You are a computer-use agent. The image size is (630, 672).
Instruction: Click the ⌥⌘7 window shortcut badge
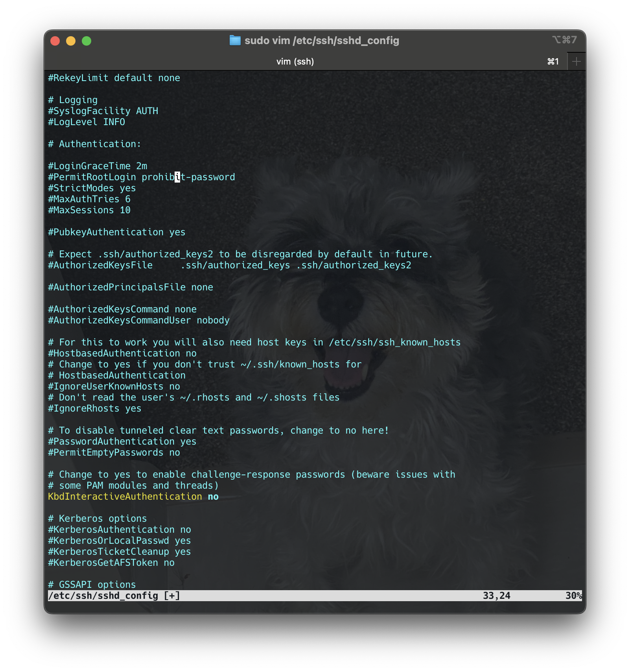point(565,40)
